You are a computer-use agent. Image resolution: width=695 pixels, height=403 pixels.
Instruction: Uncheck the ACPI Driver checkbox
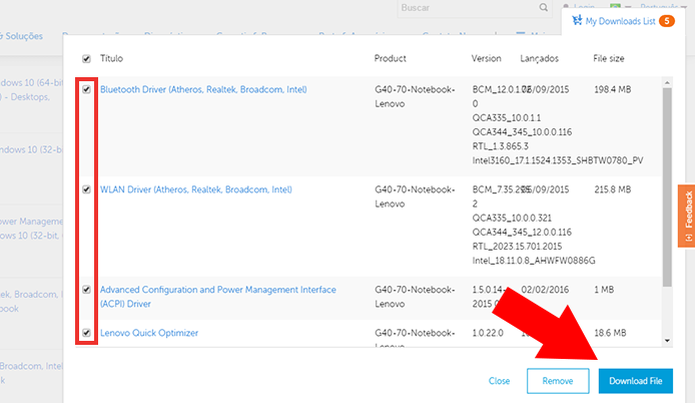click(86, 290)
